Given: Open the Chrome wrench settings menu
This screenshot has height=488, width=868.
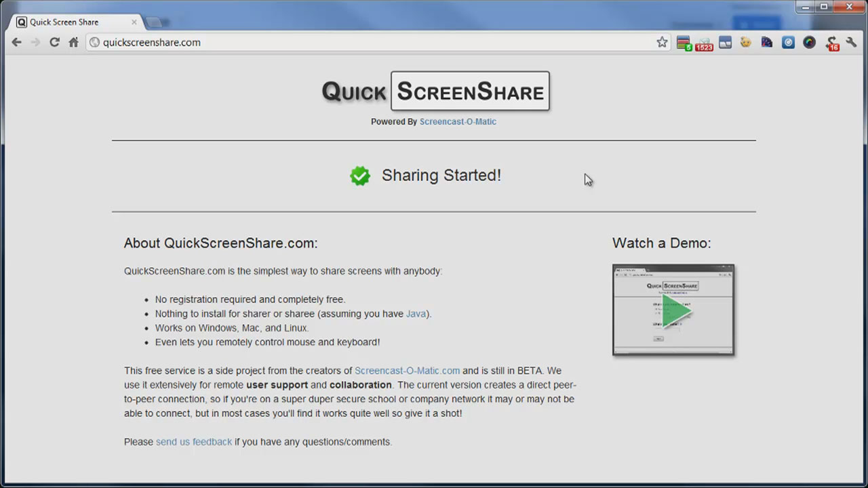Looking at the screenshot, I should [x=852, y=42].
